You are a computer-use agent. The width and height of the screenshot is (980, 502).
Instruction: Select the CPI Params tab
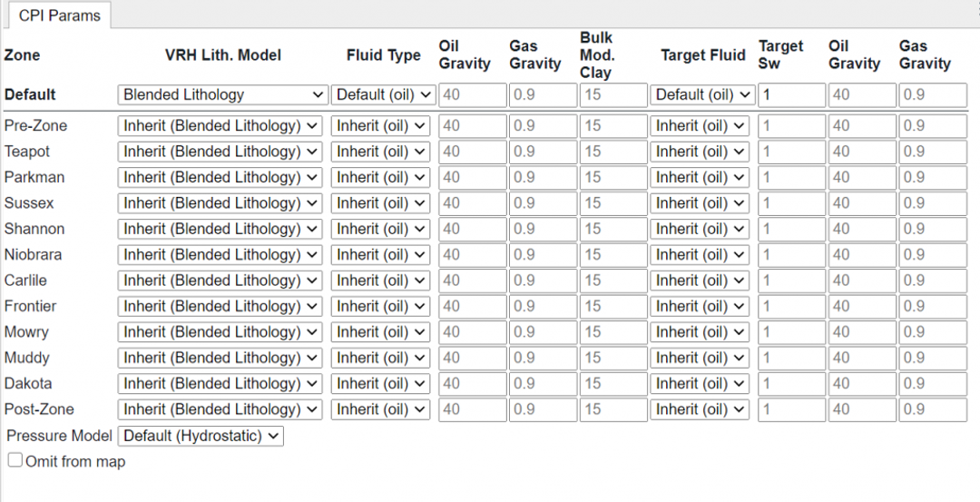[59, 15]
